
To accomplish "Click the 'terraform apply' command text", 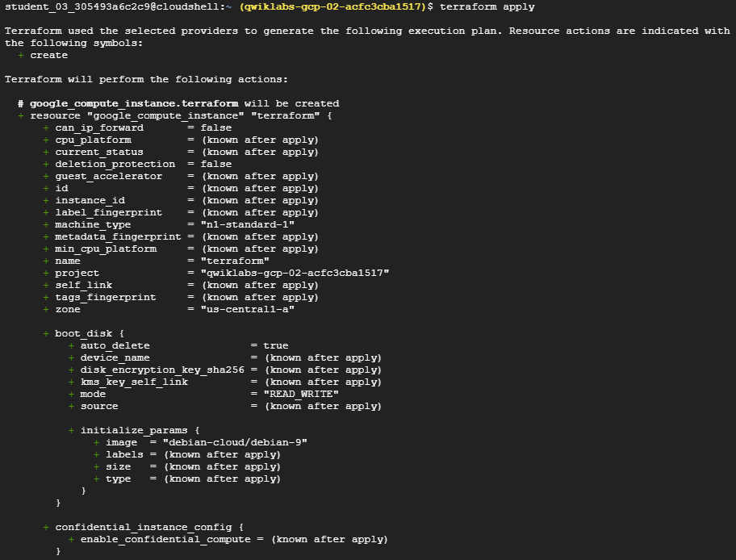I will (487, 7).
